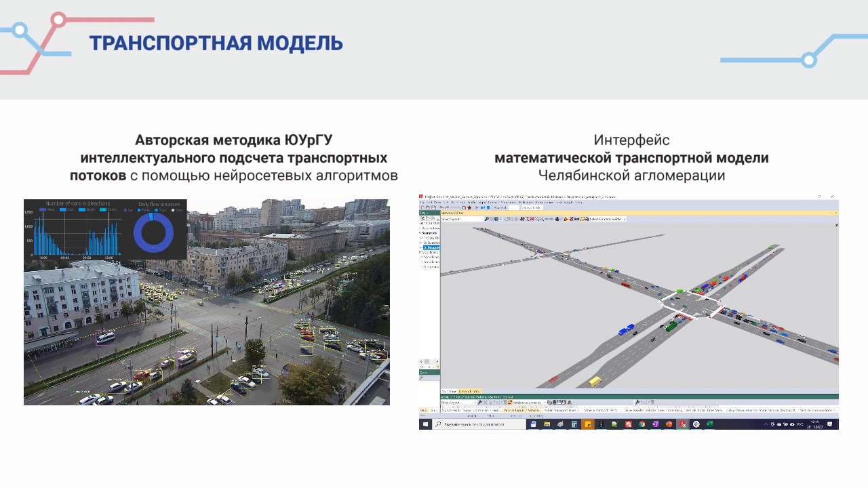Open the Public Transport Lines list tab
The image size is (868, 488).
point(562,410)
